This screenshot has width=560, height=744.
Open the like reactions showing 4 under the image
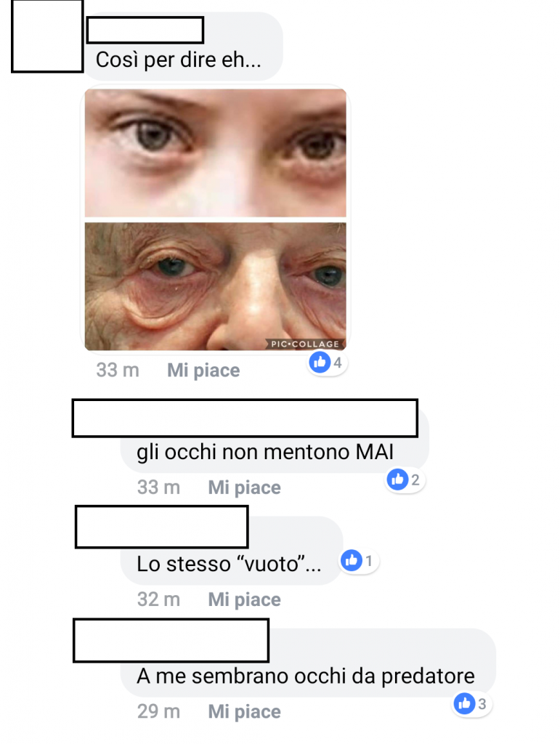[x=327, y=363]
